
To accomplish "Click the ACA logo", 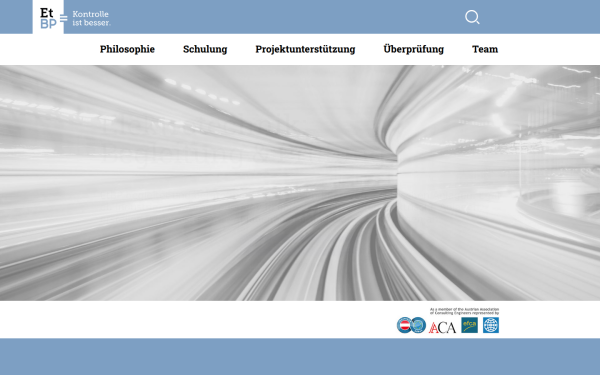I will point(442,327).
